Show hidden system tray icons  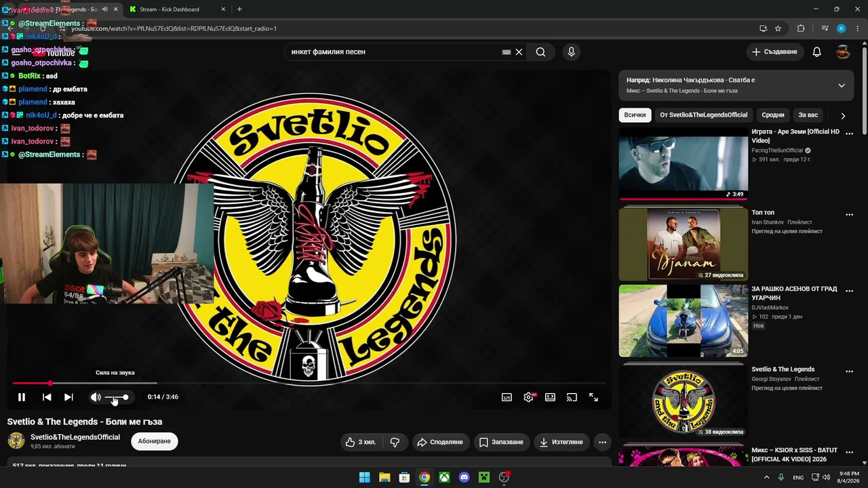(767, 477)
